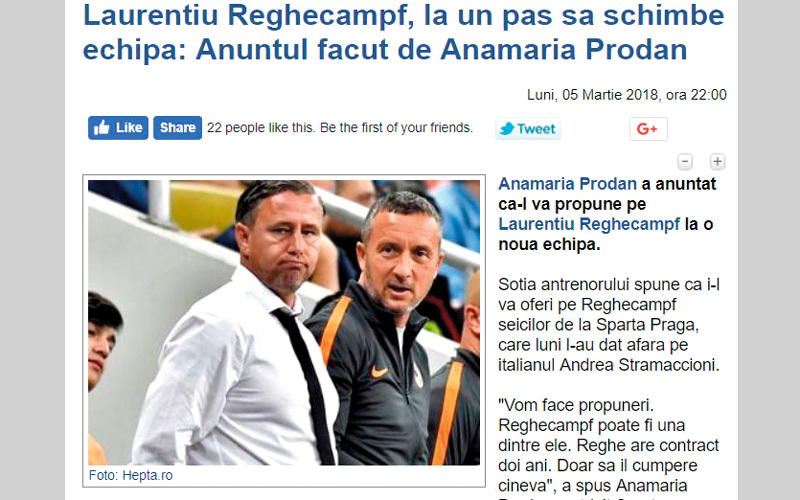Viewport: 800px width, 500px height.
Task: Click the Facebook Like thumbs-up button
Action: coord(118,128)
